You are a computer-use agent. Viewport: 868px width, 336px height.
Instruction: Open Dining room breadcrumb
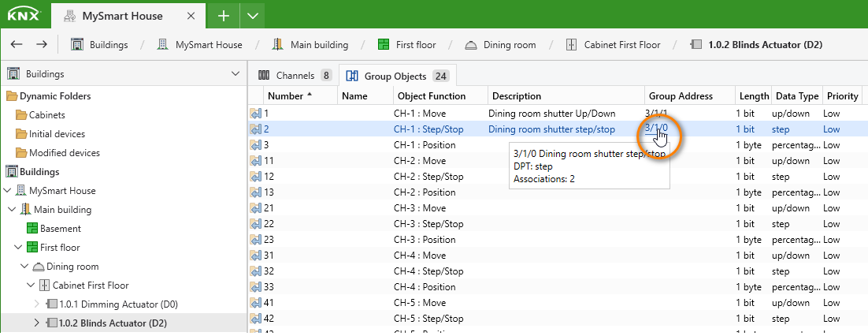tap(500, 45)
